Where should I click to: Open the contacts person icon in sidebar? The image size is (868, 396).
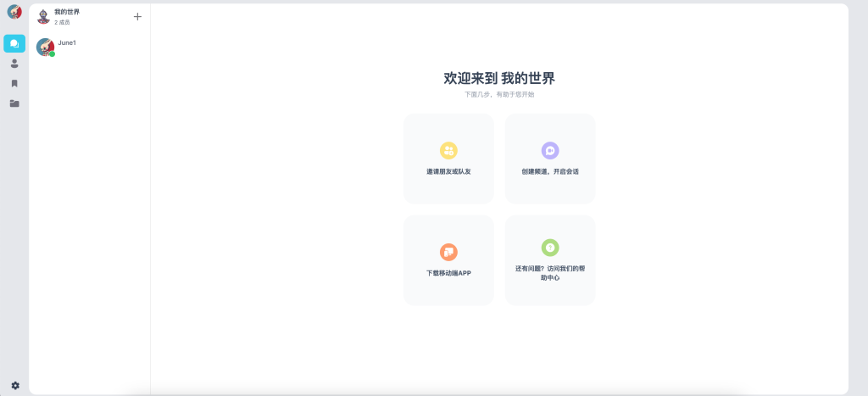point(14,64)
